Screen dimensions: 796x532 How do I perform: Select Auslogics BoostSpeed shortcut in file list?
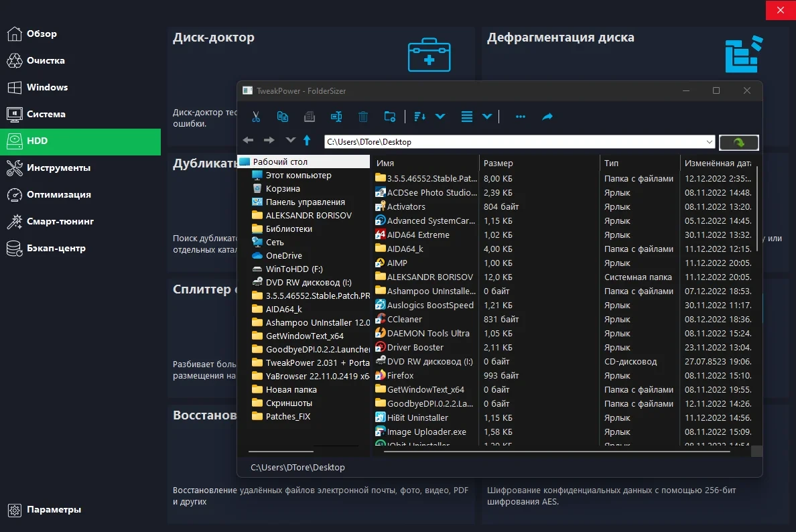coord(425,306)
